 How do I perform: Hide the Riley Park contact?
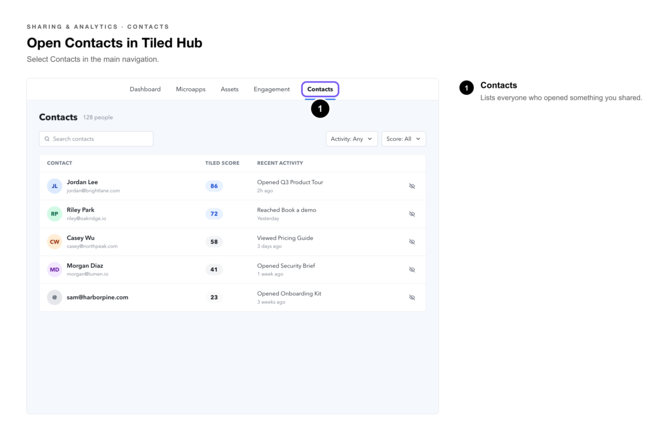(x=412, y=214)
